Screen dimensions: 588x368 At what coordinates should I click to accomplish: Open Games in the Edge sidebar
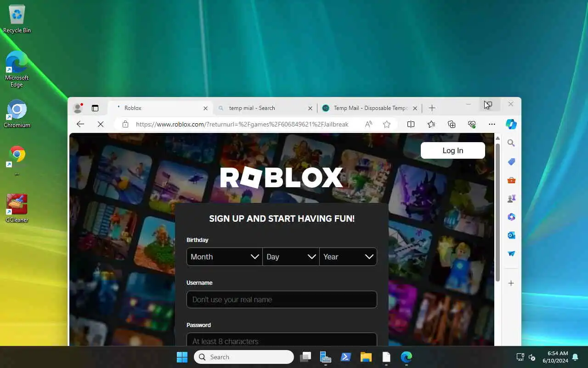(511, 199)
